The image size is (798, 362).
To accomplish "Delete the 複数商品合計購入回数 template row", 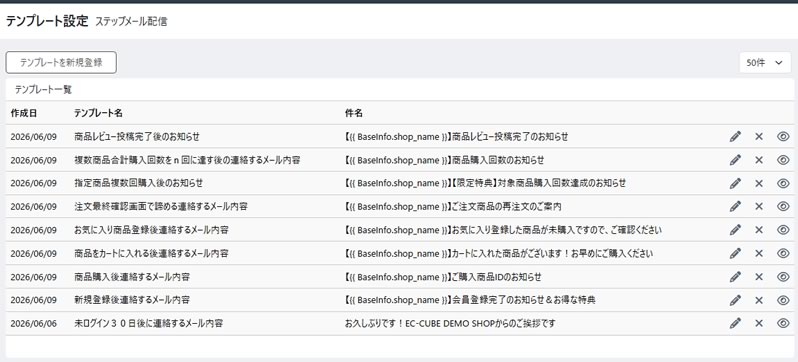I will [759, 160].
